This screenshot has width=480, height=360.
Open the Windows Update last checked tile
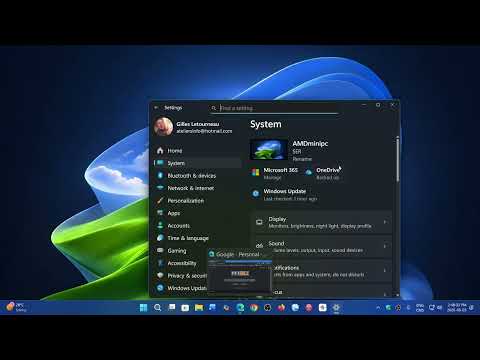click(284, 194)
